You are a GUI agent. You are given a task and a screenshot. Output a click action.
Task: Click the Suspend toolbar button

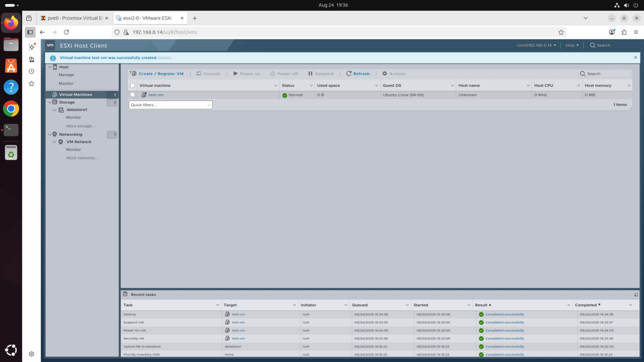point(320,73)
